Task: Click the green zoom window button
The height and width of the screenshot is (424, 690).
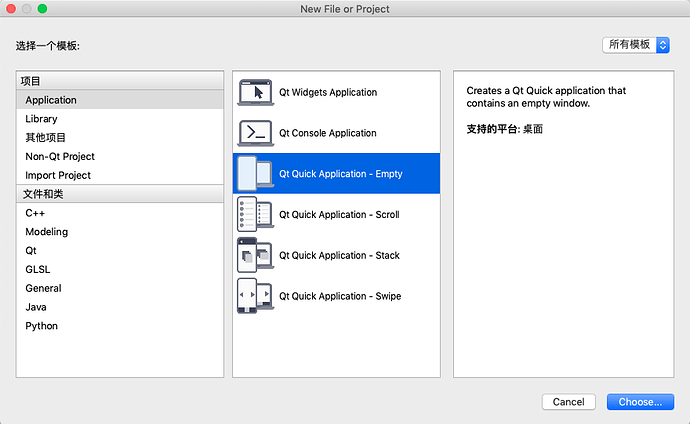Action: coord(42,9)
